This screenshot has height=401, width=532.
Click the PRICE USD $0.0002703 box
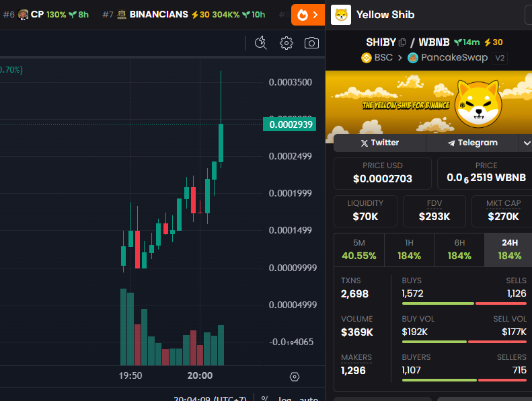tap(383, 174)
